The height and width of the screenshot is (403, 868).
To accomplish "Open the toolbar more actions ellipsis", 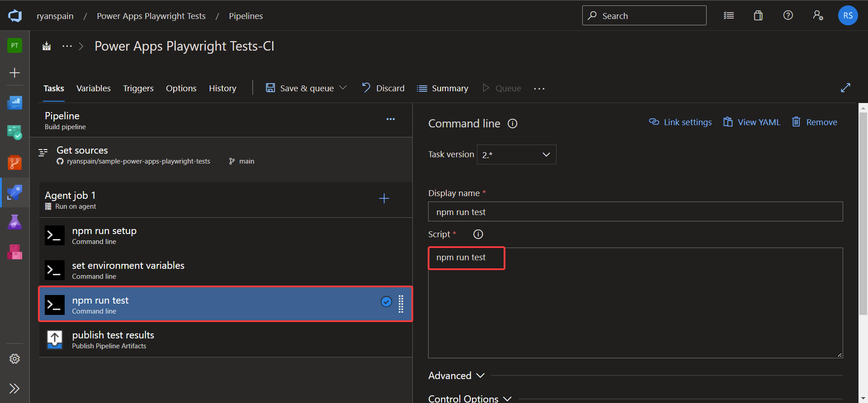I will 539,89.
